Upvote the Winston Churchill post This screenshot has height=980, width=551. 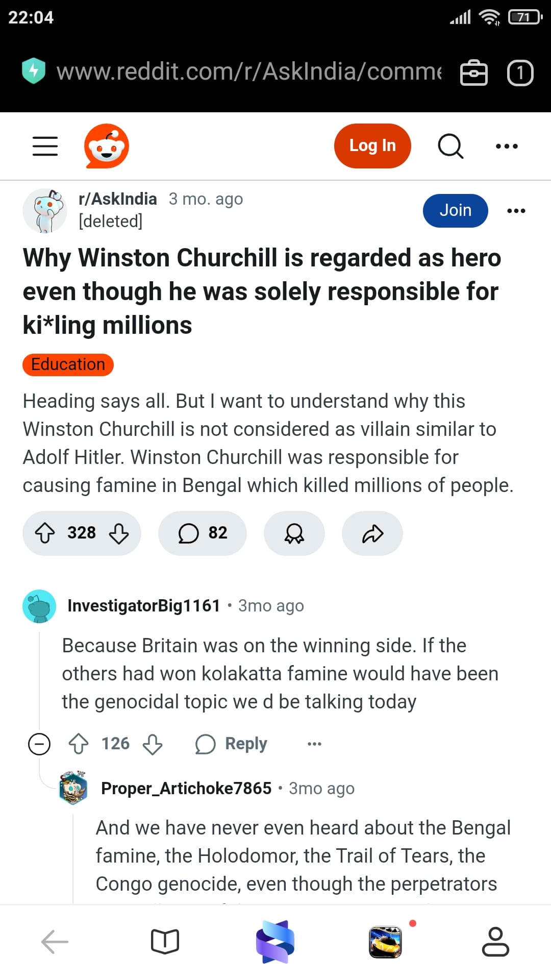(45, 533)
